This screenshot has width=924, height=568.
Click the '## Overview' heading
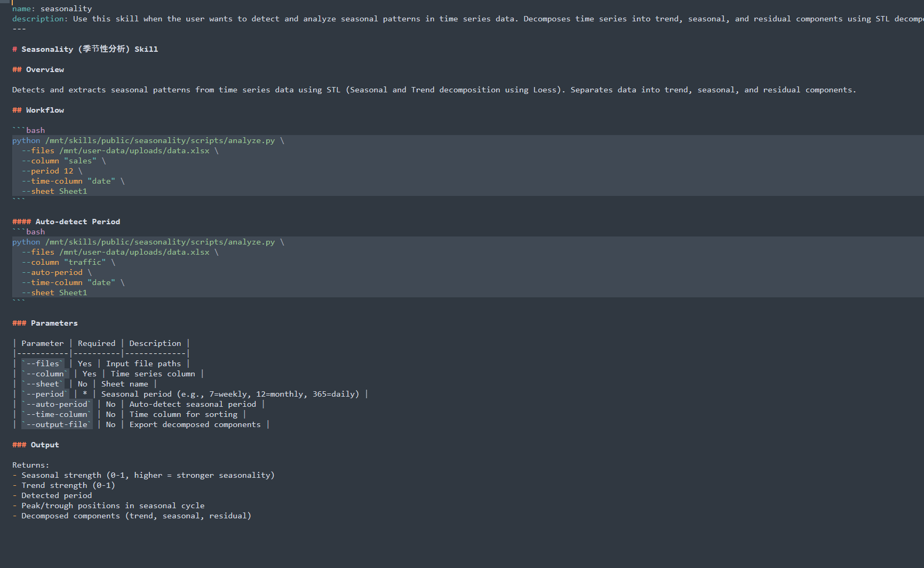click(38, 69)
